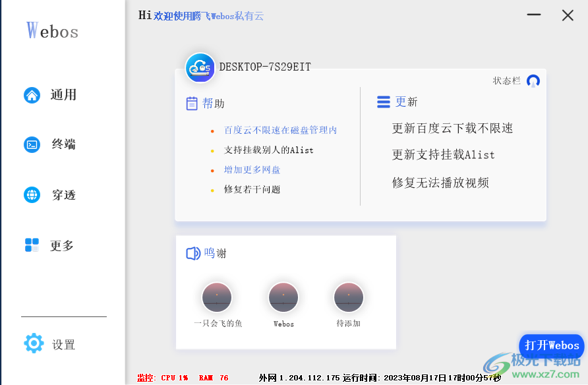The width and height of the screenshot is (588, 385).
Task: Click the DESKTOP-7S29EIT hostname text
Action: click(x=265, y=67)
